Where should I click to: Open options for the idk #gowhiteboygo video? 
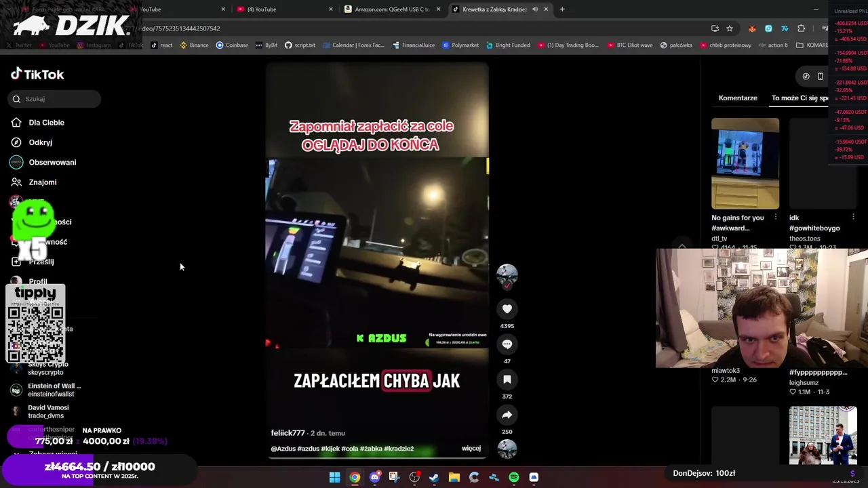pos(853,217)
